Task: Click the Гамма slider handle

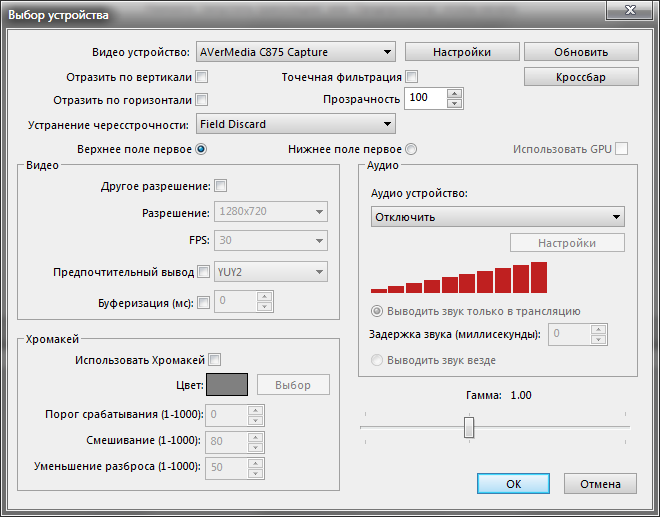Action: [x=468, y=427]
